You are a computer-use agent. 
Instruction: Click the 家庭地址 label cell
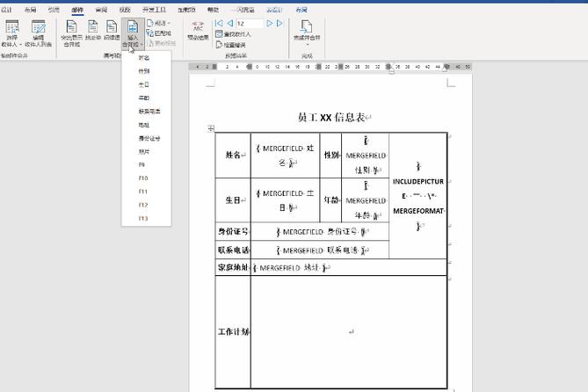(x=233, y=267)
